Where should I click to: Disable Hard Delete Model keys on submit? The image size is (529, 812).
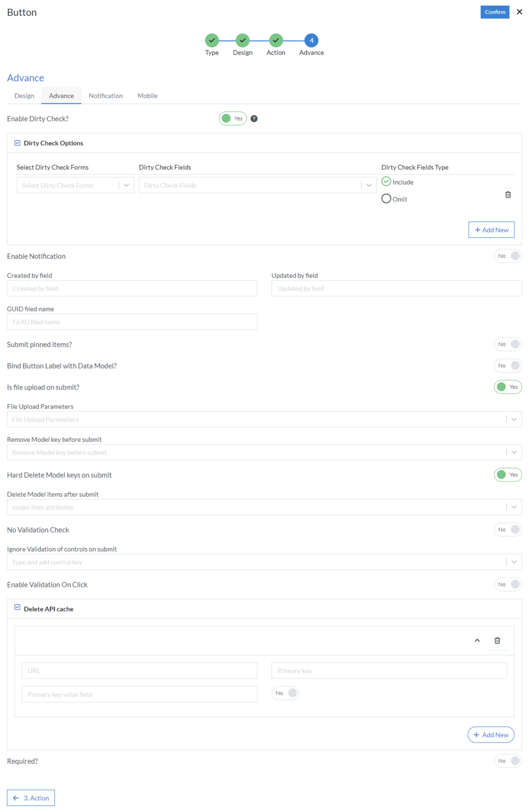point(508,475)
